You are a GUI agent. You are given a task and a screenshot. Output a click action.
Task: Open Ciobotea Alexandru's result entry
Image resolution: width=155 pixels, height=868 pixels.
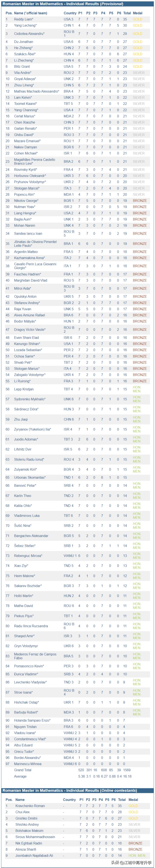pos(29,34)
